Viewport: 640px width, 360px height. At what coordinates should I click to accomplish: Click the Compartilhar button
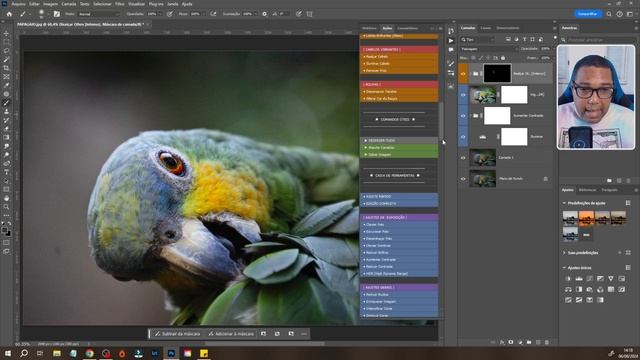click(588, 14)
